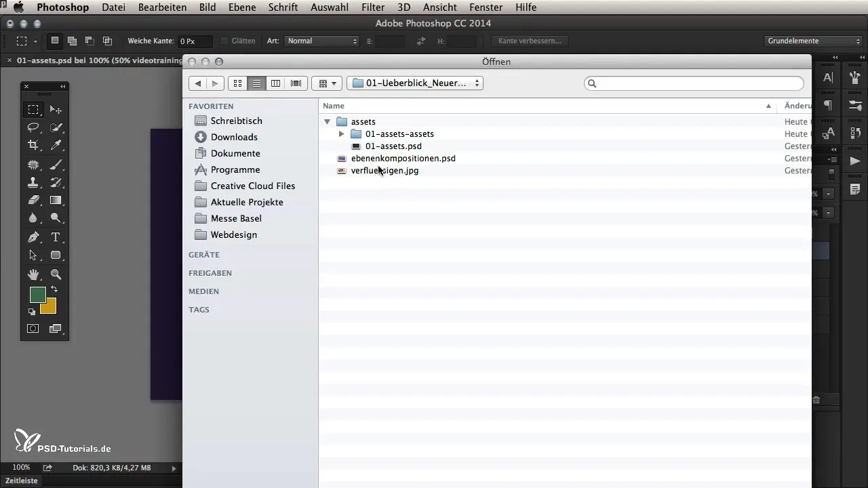Viewport: 868px width, 488px height.
Task: Select the Hand tool
Action: tap(33, 274)
